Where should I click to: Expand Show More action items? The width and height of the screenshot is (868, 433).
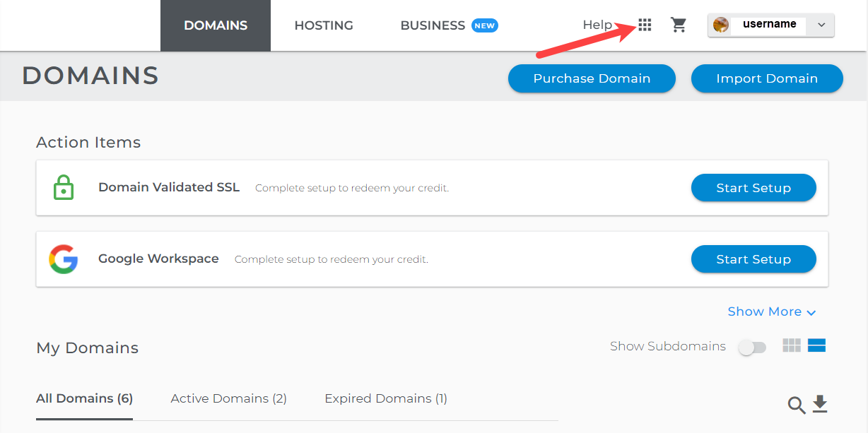pos(772,312)
